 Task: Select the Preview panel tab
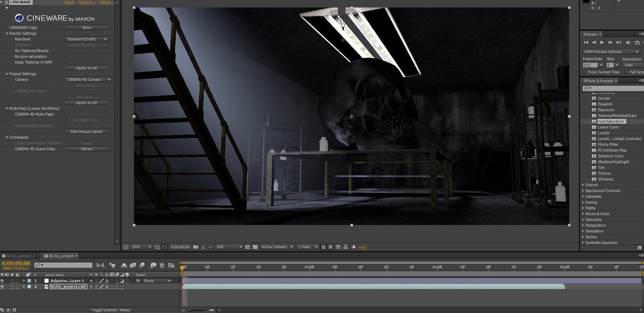[590, 34]
